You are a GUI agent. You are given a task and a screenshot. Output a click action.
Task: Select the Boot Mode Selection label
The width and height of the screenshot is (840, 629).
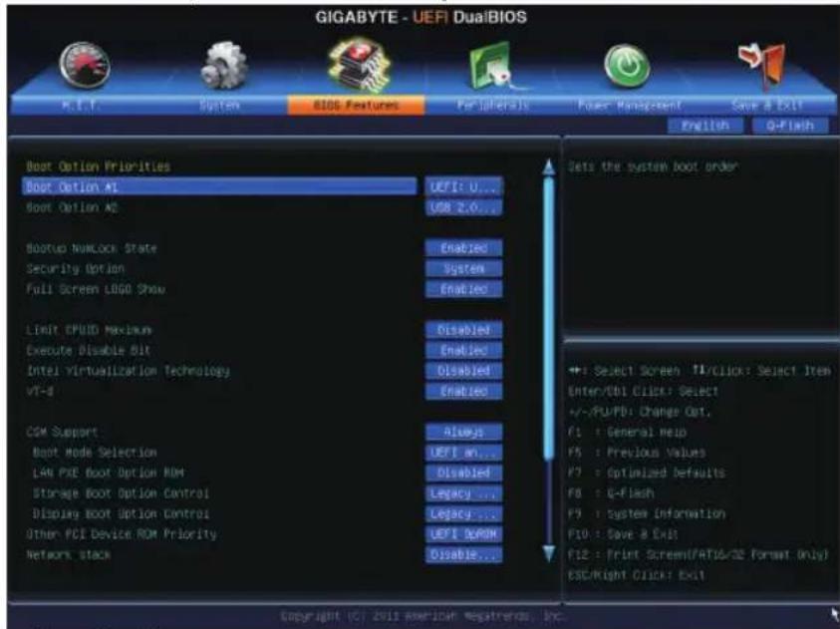(x=95, y=453)
